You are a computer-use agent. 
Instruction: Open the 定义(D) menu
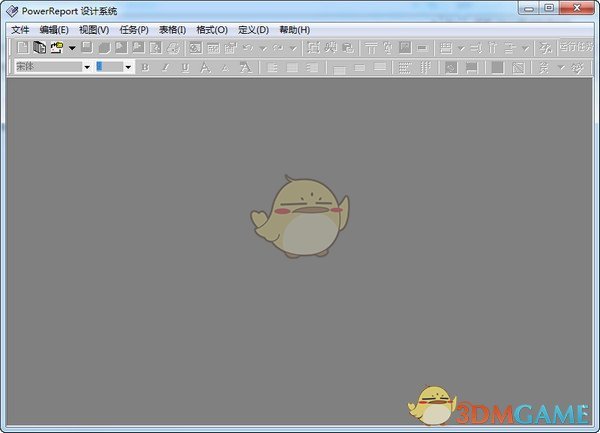(x=253, y=30)
